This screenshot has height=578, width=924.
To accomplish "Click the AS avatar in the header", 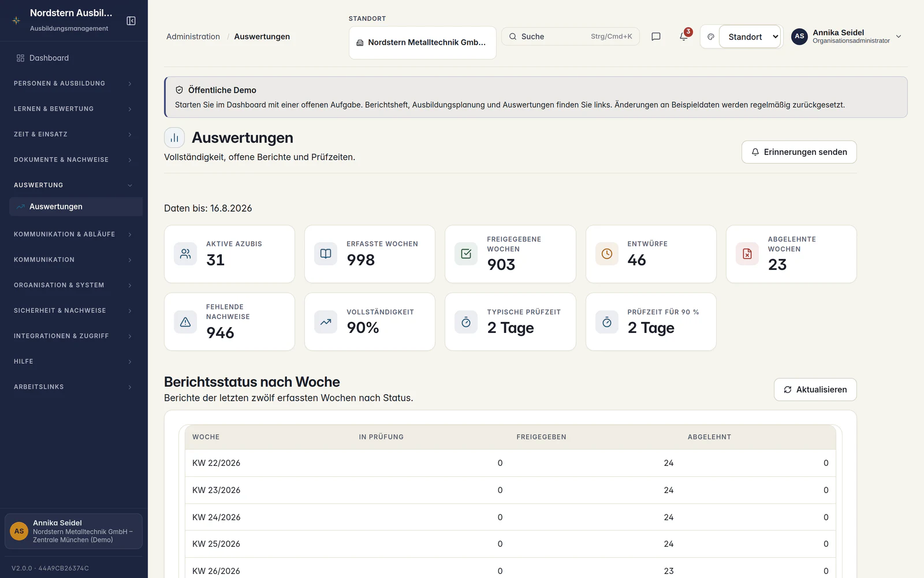I will [799, 36].
